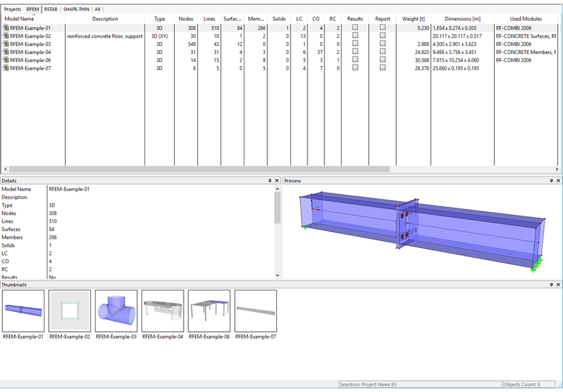Click weight value 30.568

[422, 60]
